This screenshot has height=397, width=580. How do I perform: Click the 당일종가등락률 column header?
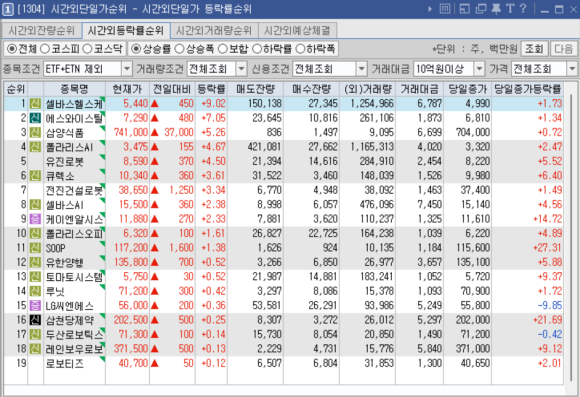(x=527, y=89)
